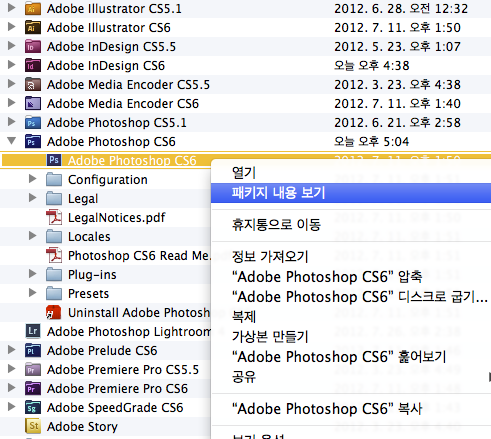Expand the Adobe Illustrator CS6 folder
491x439 pixels.
click(11, 26)
